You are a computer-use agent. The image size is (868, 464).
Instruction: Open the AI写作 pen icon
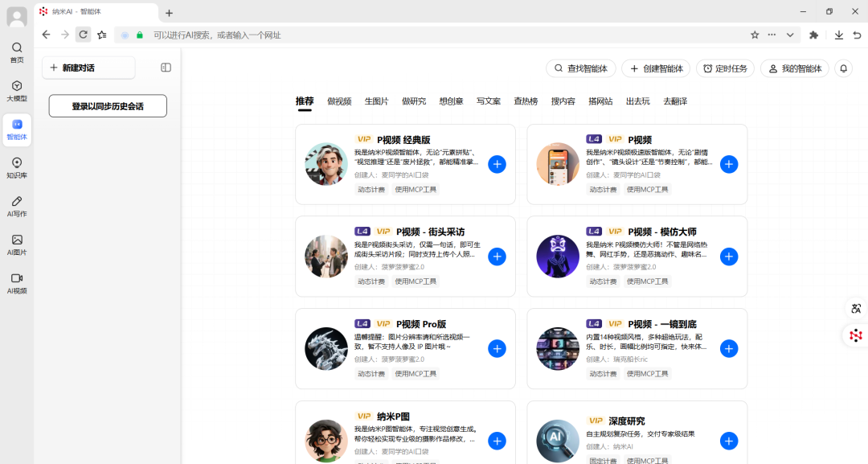coord(17,206)
